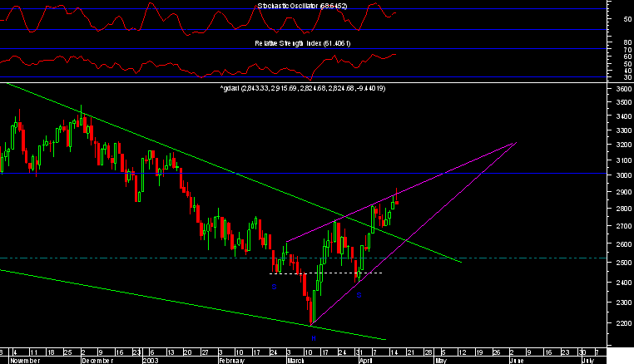Select the December month label
634x364 pixels.
click(97, 361)
